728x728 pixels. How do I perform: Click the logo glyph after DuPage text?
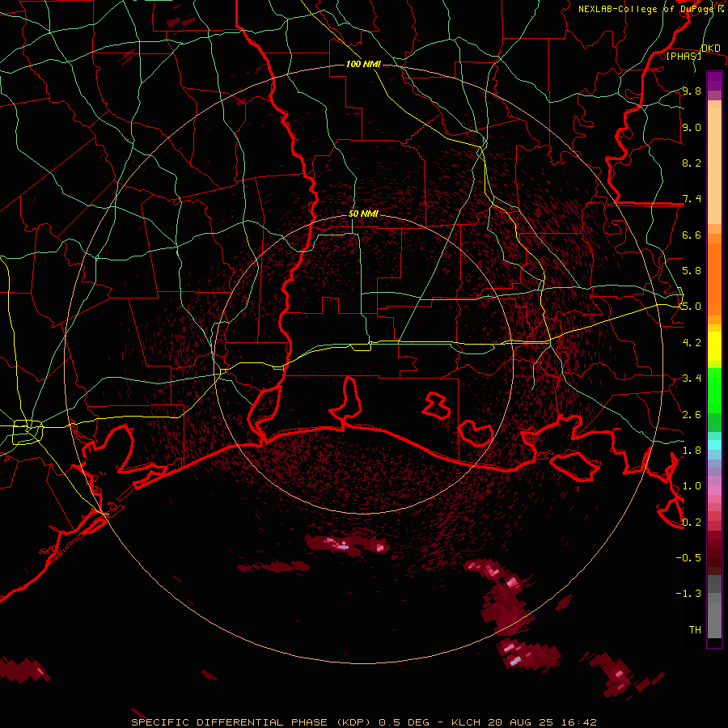pyautogui.click(x=721, y=8)
